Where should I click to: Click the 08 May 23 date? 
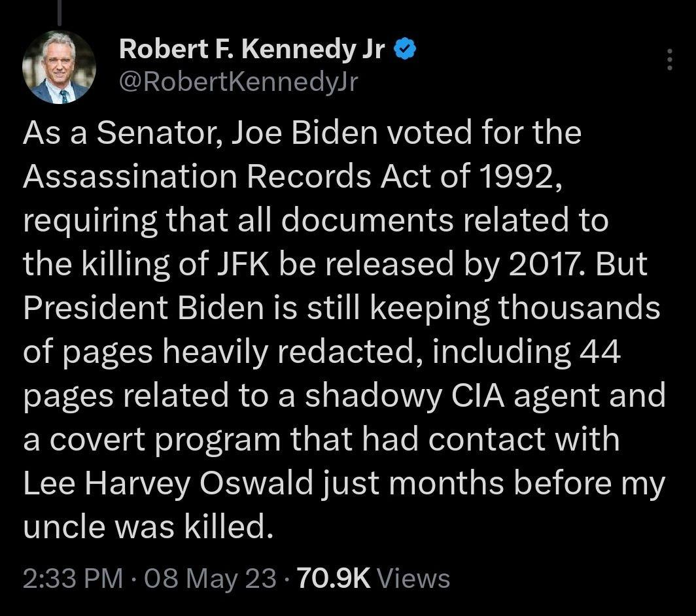click(x=209, y=578)
